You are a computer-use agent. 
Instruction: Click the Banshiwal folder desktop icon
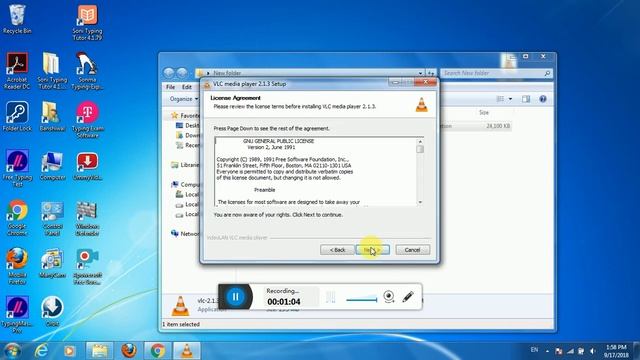(51, 116)
